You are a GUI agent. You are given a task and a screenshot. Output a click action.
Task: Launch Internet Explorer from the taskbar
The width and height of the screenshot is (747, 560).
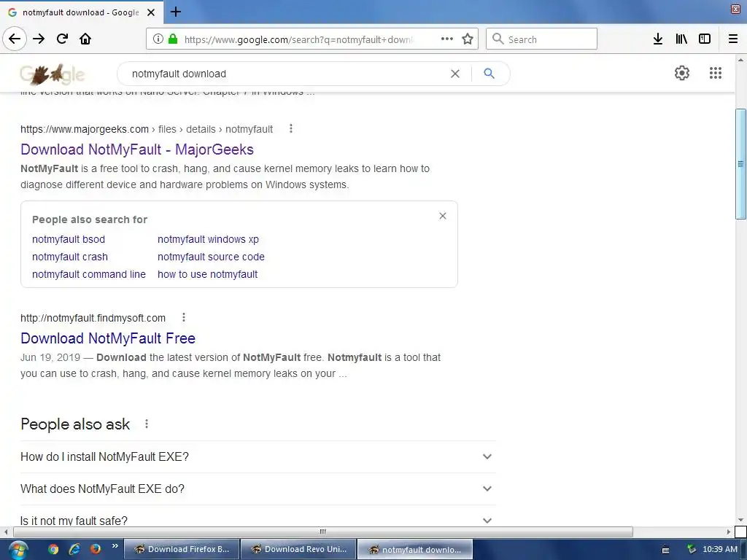pyautogui.click(x=74, y=549)
